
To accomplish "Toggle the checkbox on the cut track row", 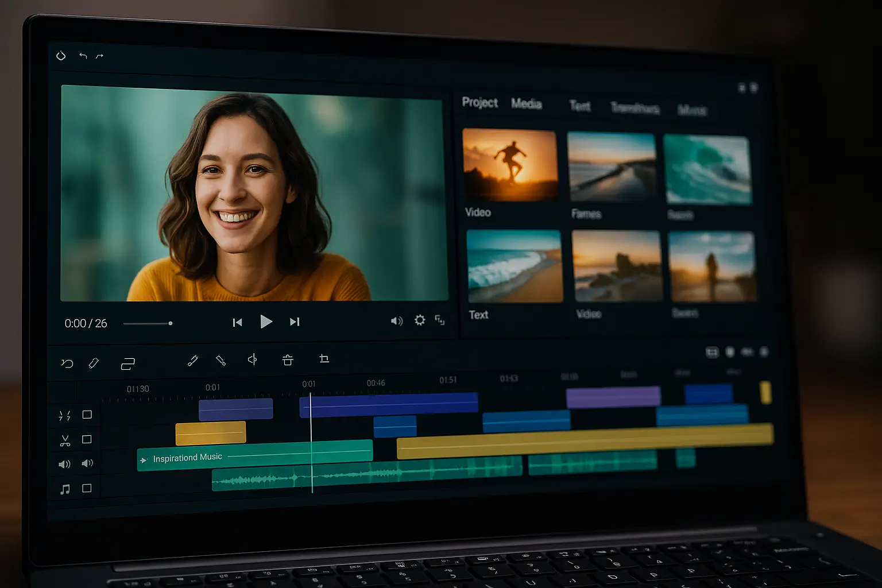I will [x=87, y=439].
